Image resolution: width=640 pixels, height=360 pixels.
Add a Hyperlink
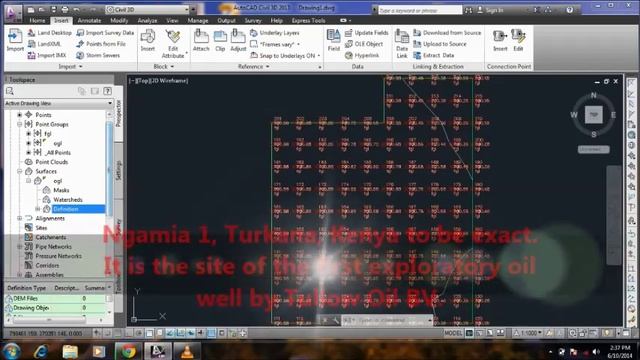(362, 55)
